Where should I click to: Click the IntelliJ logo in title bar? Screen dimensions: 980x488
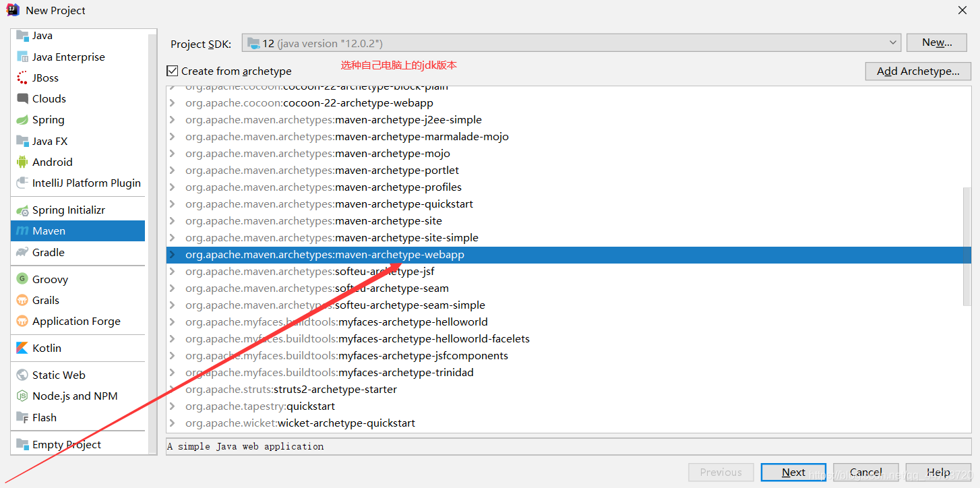tap(13, 10)
